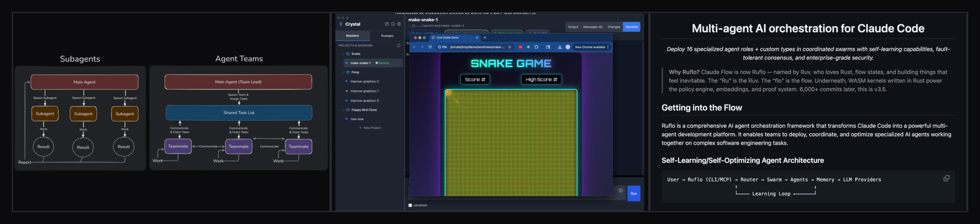Open the Chrome extensions puzzle icon
The height and width of the screenshot is (224, 980).
pyautogui.click(x=537, y=47)
